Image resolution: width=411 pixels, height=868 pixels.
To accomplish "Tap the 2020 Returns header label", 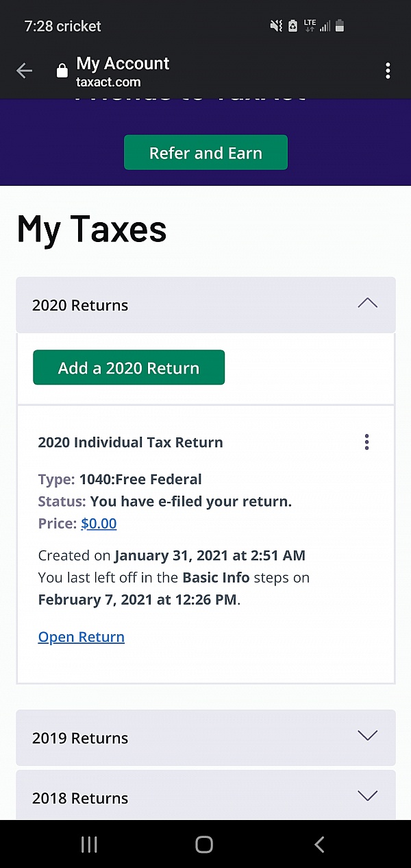I will point(80,306).
